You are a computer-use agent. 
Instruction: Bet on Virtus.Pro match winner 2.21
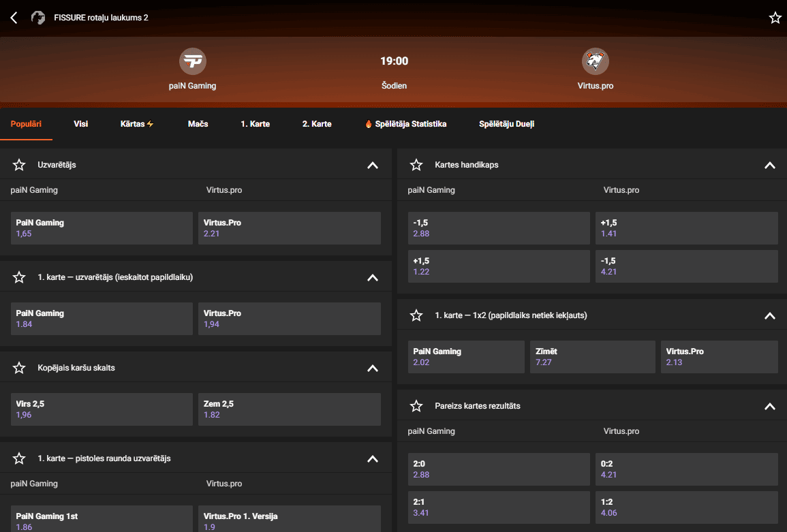[290, 228]
